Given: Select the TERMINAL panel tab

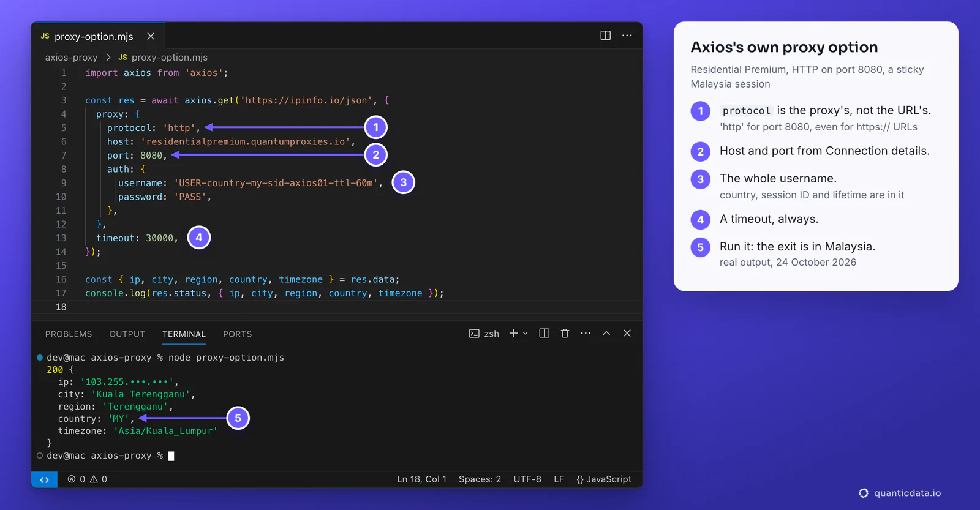Looking at the screenshot, I should click(x=184, y=334).
